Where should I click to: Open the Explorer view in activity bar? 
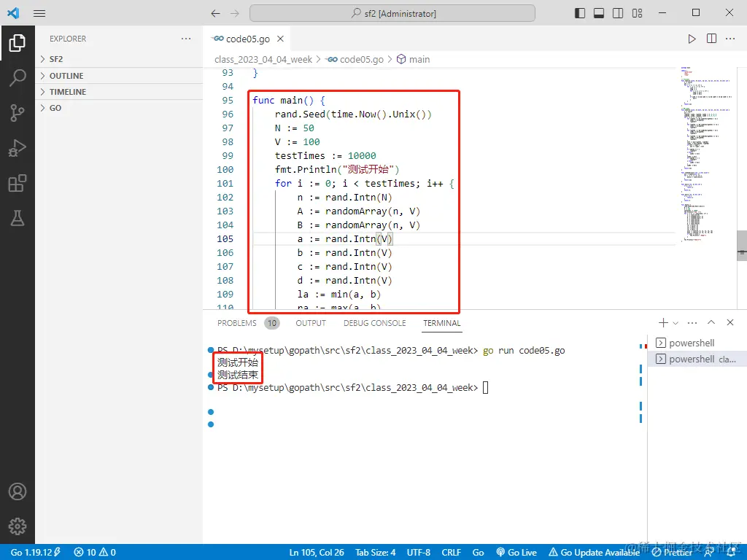pos(18,43)
